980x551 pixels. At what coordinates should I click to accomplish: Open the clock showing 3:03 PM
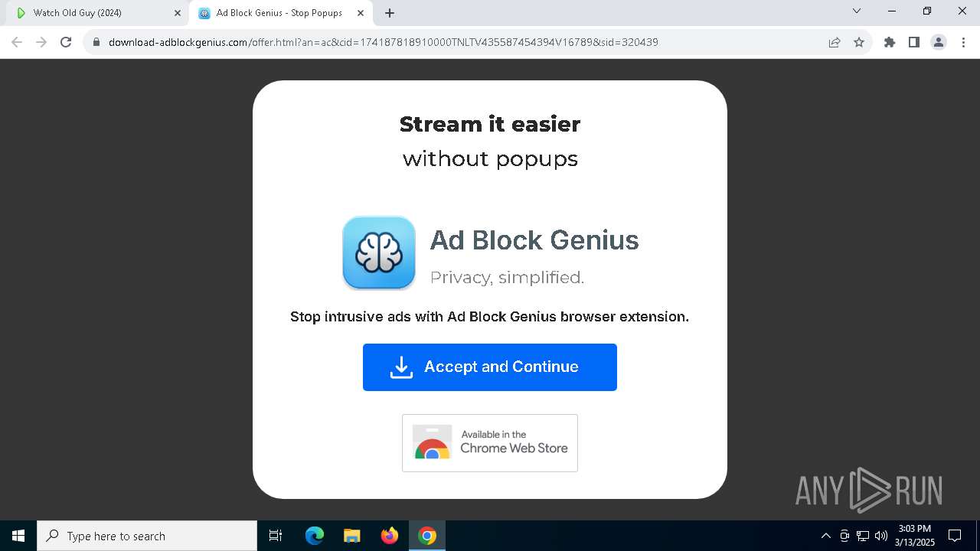915,536
